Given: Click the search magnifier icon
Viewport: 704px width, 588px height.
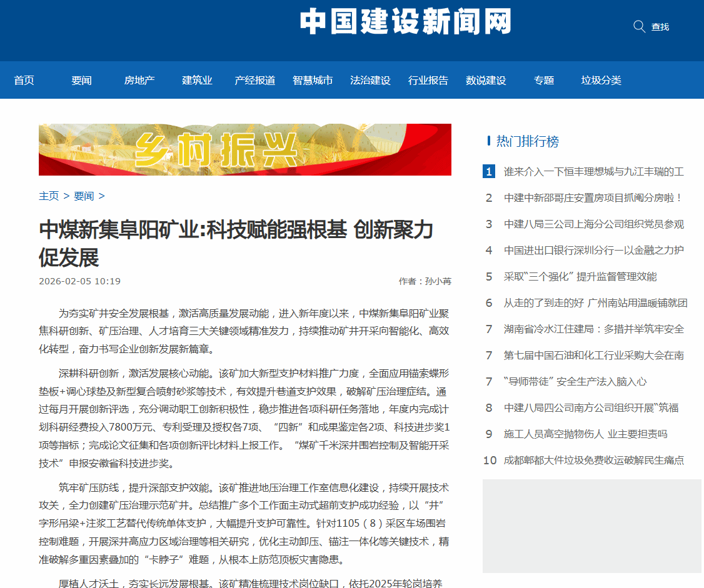Looking at the screenshot, I should [639, 26].
